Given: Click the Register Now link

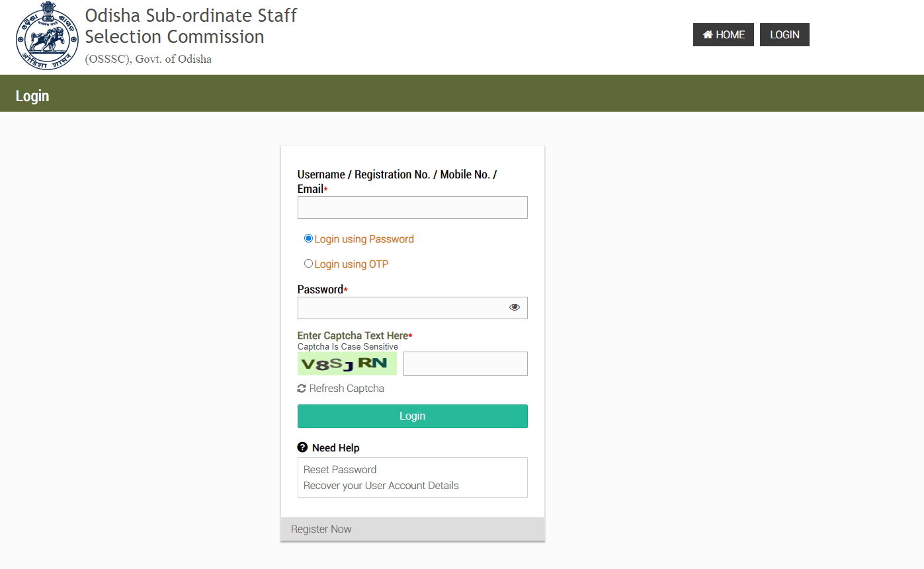Looking at the screenshot, I should pyautogui.click(x=321, y=529).
